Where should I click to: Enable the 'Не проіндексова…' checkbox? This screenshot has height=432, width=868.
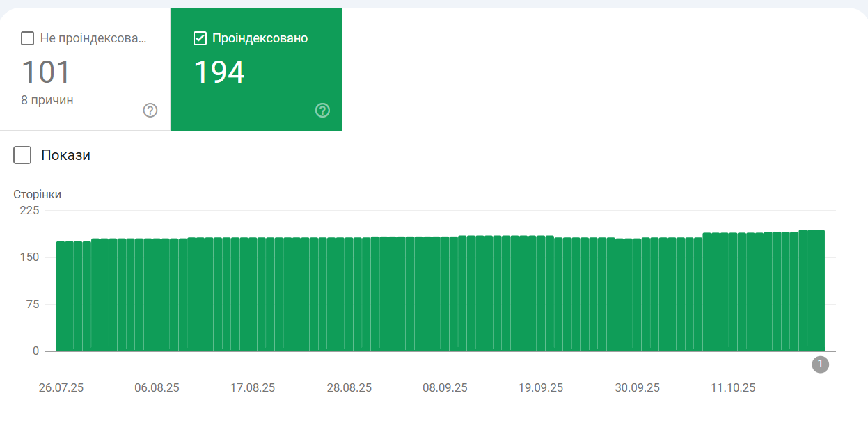pyautogui.click(x=27, y=38)
